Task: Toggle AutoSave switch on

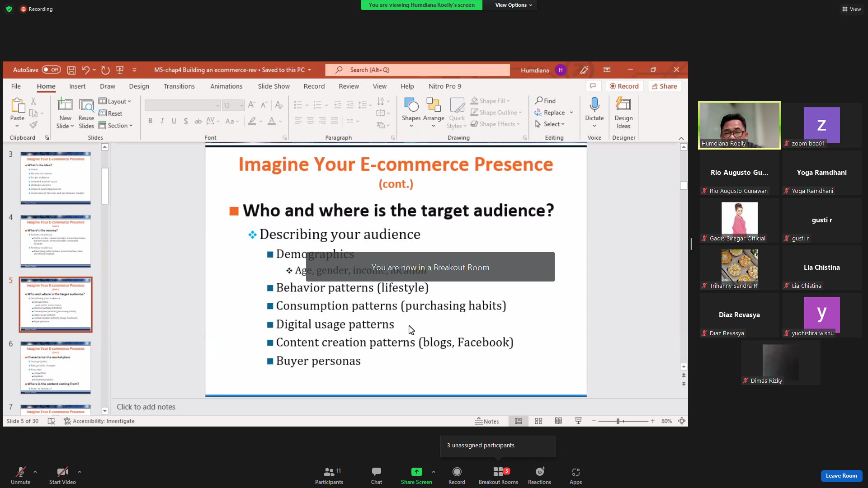Action: [x=52, y=70]
